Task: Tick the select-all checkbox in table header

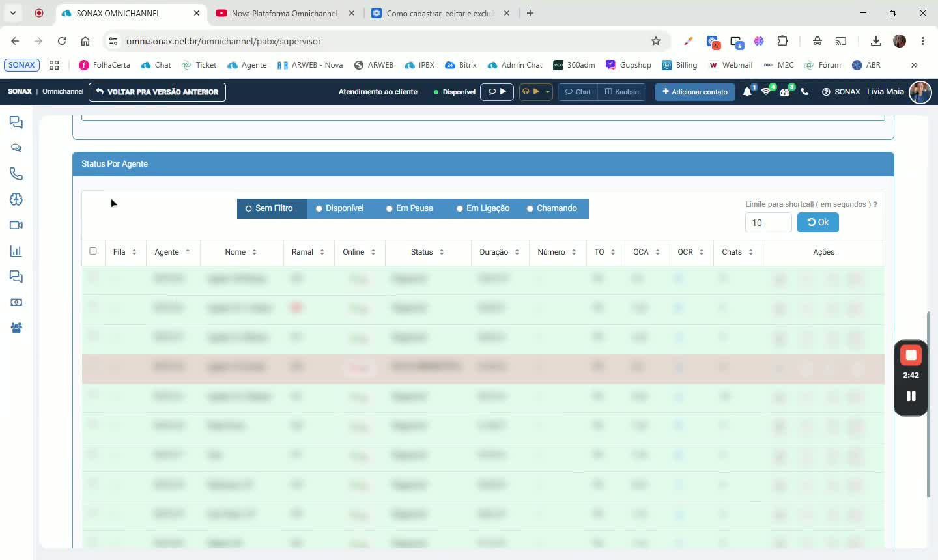Action: pos(93,251)
